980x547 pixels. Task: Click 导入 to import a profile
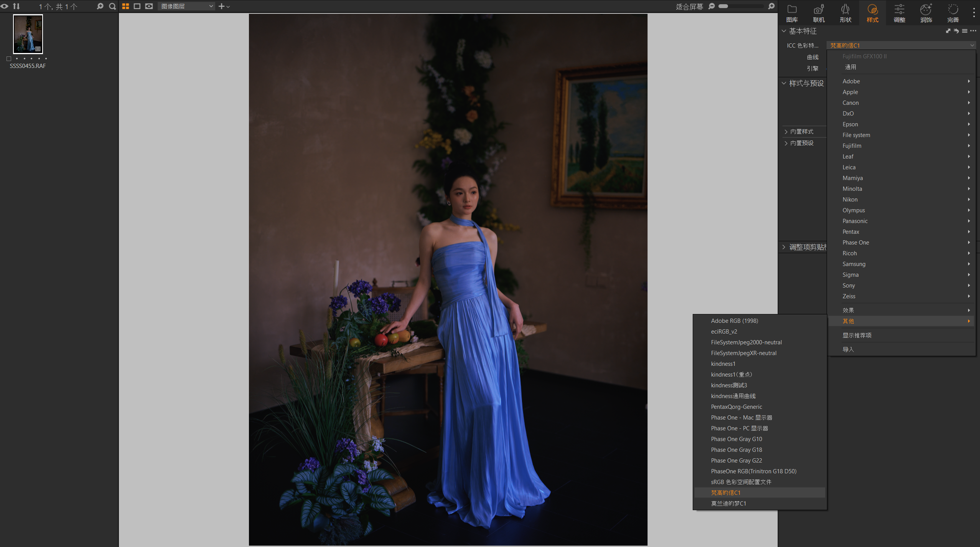[x=848, y=349]
